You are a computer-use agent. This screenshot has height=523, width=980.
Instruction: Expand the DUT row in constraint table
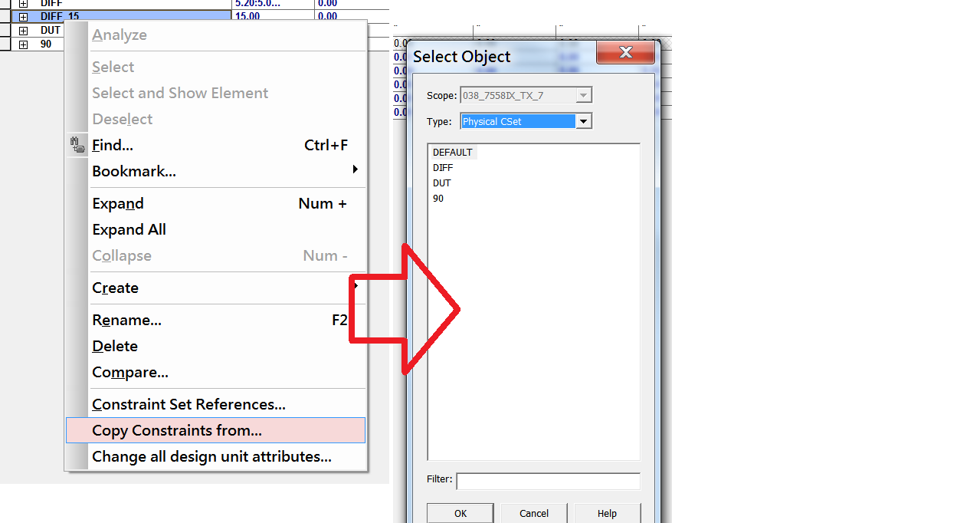click(23, 31)
